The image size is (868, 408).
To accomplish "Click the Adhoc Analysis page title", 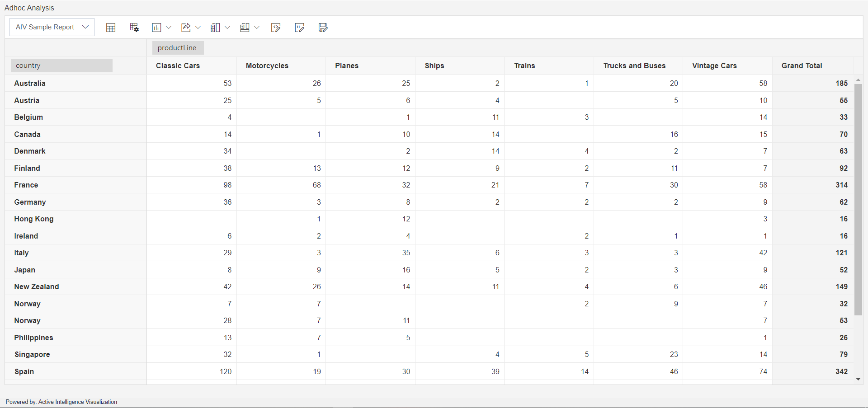I will coord(29,8).
